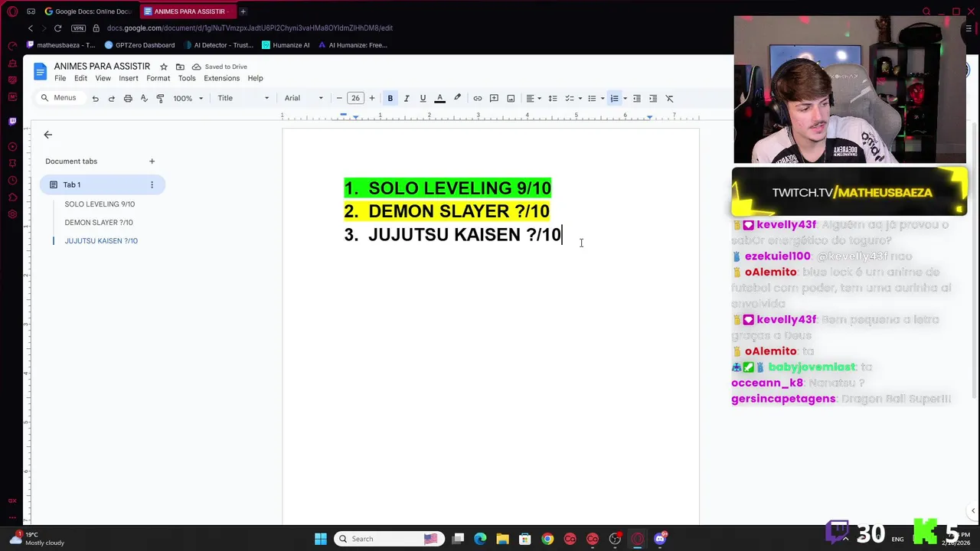Open the Help menu
Viewport: 980px width, 551px height.
click(x=256, y=78)
